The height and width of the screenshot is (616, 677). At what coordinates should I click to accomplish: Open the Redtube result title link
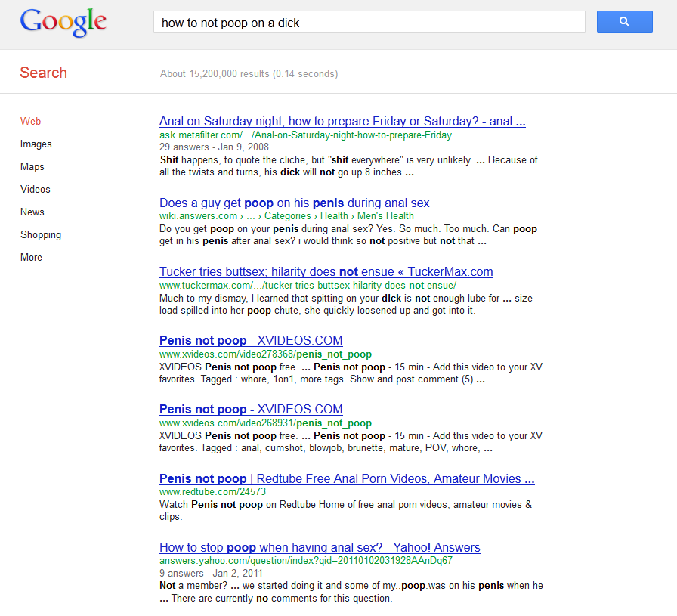[x=347, y=478]
